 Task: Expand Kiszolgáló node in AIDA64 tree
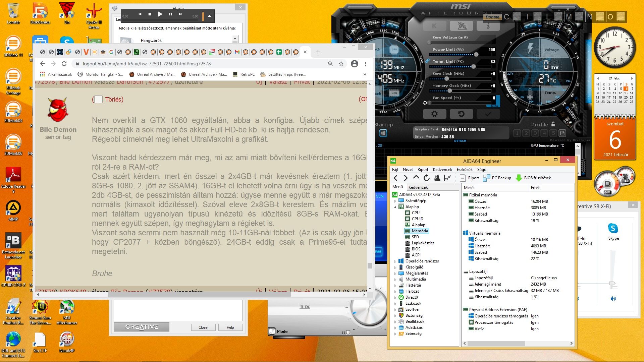395,267
